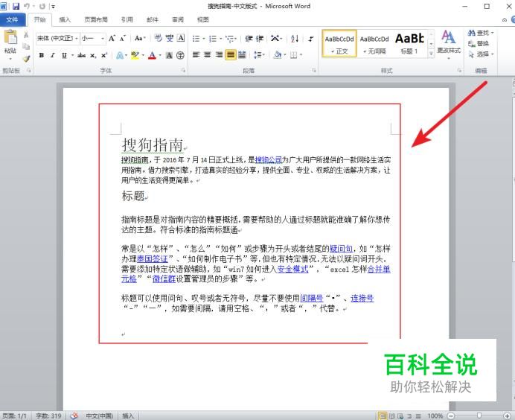
Task: Click the Save icon in quick access toolbar
Action: (16, 6)
